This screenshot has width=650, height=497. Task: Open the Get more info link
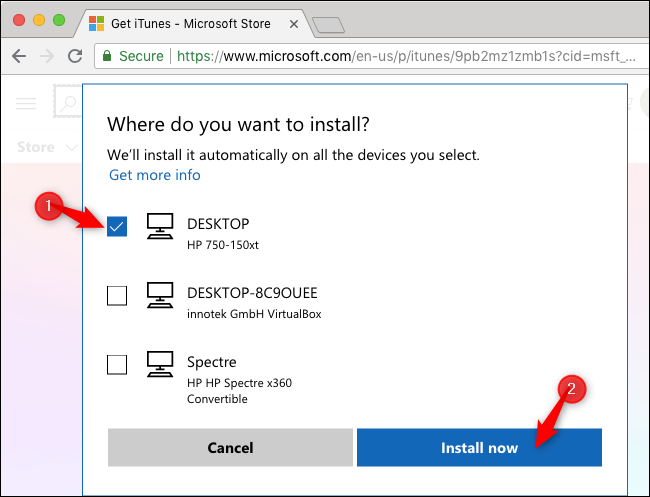coord(155,175)
